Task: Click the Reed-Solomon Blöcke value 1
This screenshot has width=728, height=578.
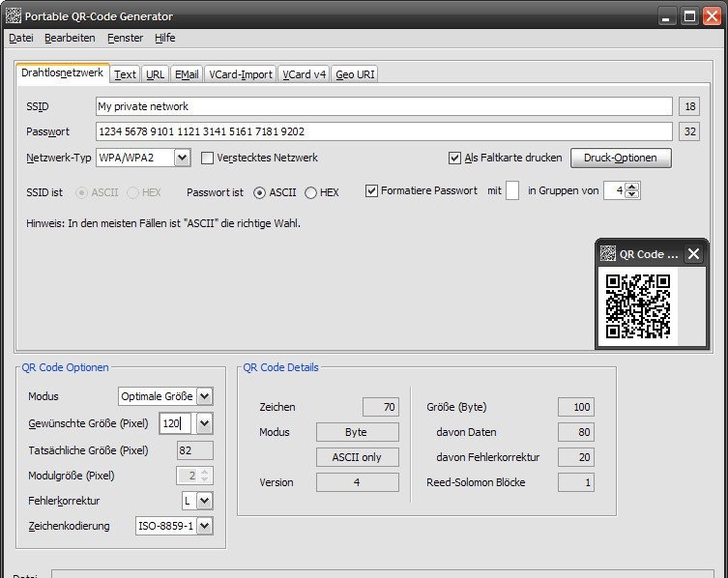Action: point(576,482)
